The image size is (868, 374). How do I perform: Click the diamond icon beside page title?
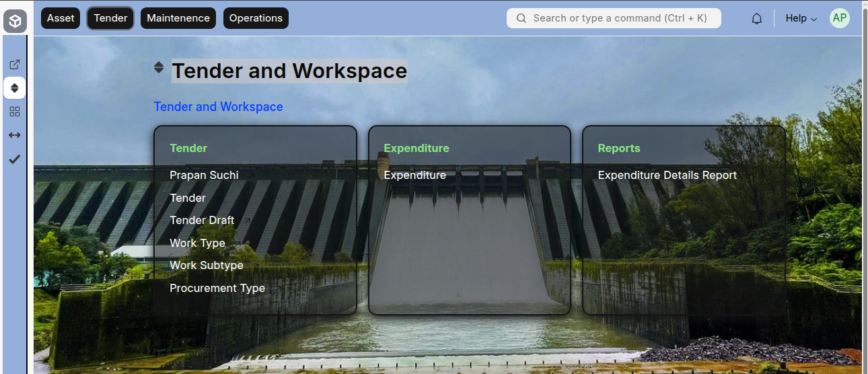[x=159, y=67]
